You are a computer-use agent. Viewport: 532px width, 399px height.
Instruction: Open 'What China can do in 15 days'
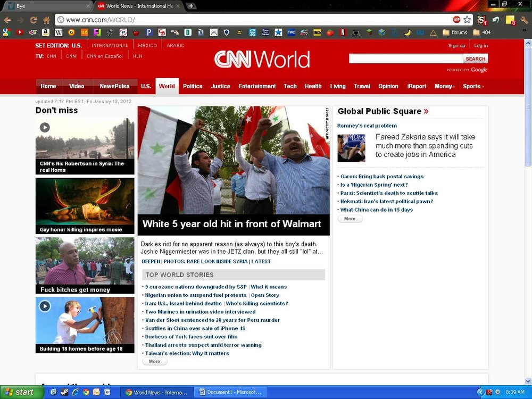[377, 210]
